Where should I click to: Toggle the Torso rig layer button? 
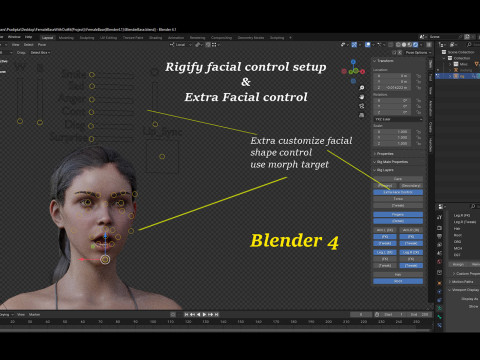[x=398, y=199]
